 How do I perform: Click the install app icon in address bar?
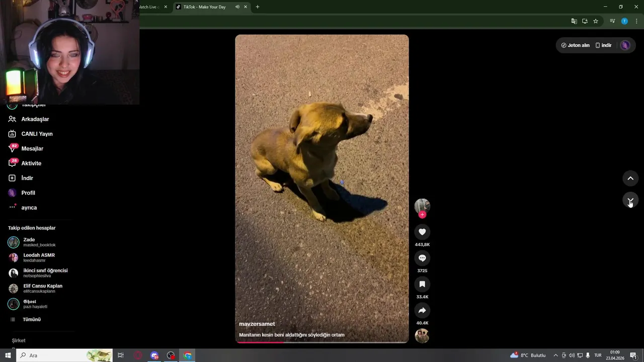click(x=585, y=21)
